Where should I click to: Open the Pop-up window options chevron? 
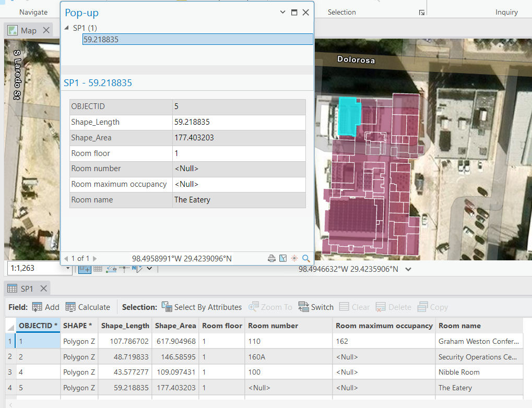[283, 13]
